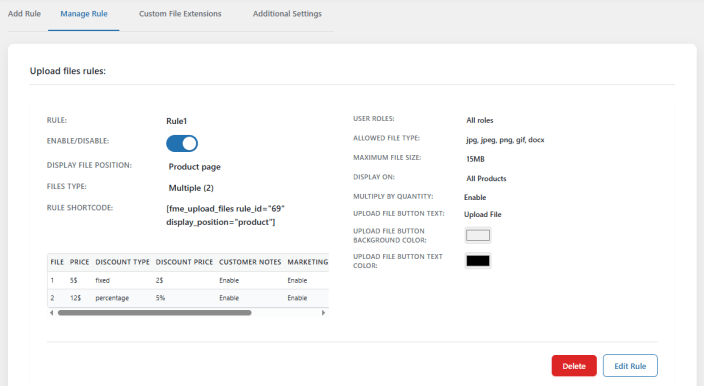The height and width of the screenshot is (386, 704).
Task: Click Customer Notes 'Enable' in file 2 row
Action: pyautogui.click(x=229, y=298)
